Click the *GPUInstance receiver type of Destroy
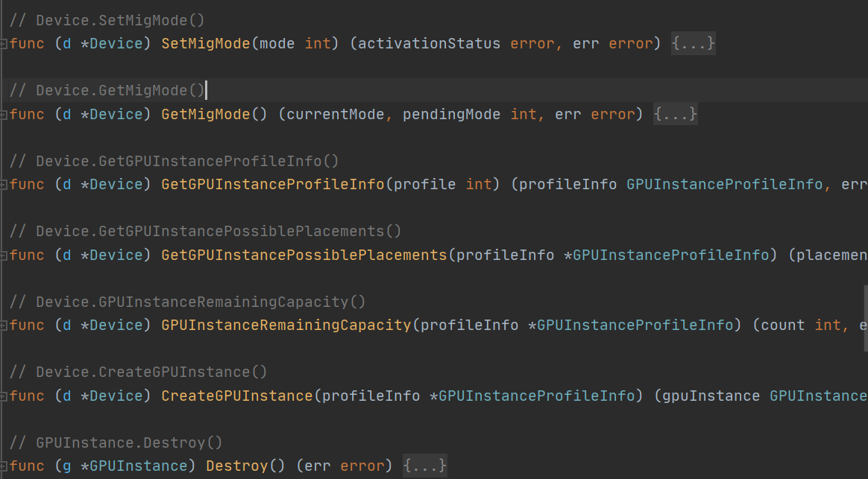The height and width of the screenshot is (479, 868). (134, 466)
